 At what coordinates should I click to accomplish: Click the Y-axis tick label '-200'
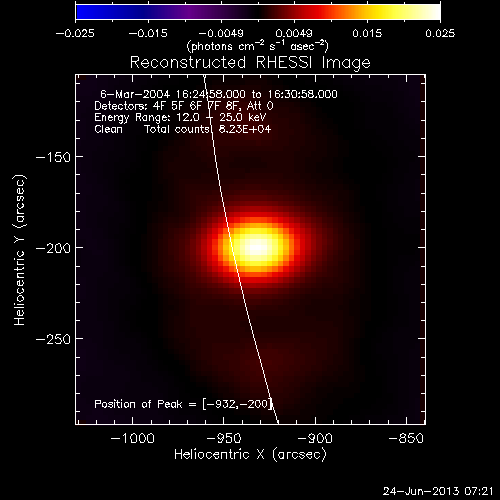coord(53,248)
